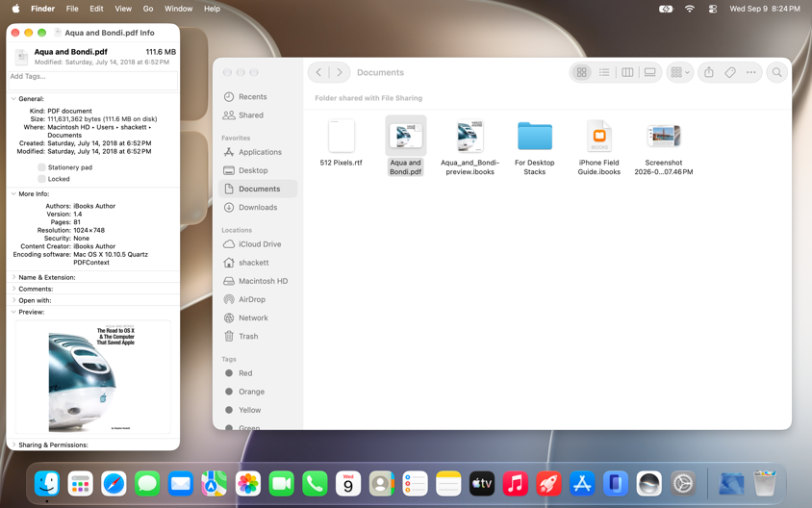The image size is (812, 508).
Task: Open System Settings from the Dock
Action: coord(682,484)
